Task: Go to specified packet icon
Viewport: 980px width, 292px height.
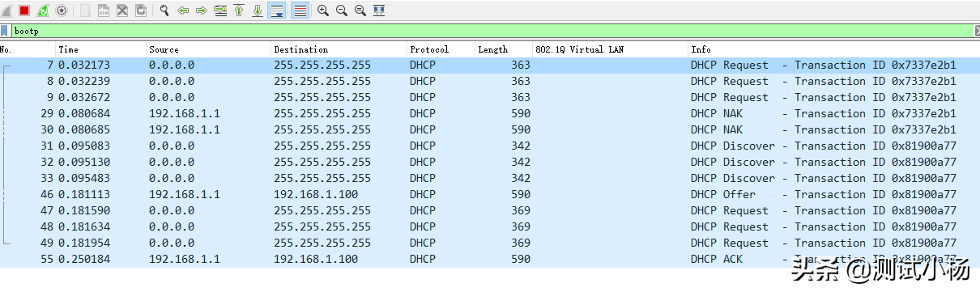Action: [x=220, y=11]
